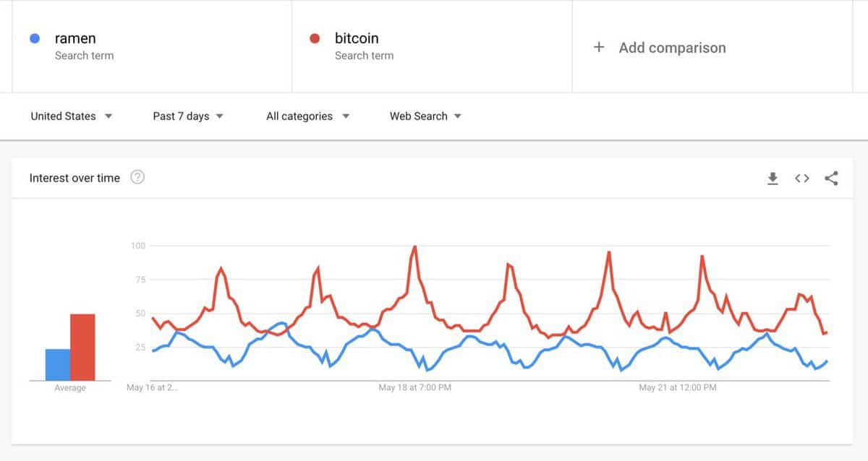The image size is (868, 461).
Task: Click the plus icon to add comparison
Action: point(600,47)
